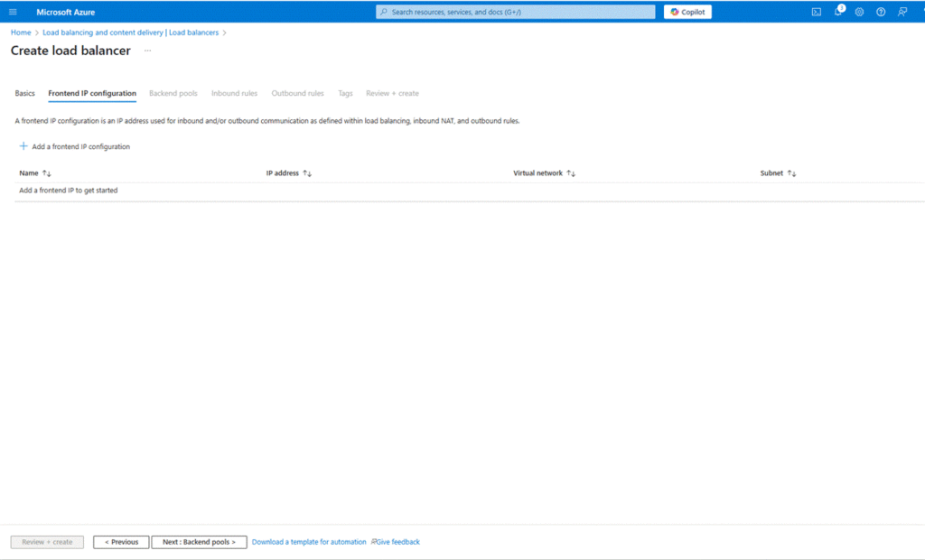Switch to the Basics tab
Image resolution: width=925 pixels, height=560 pixels.
point(24,93)
